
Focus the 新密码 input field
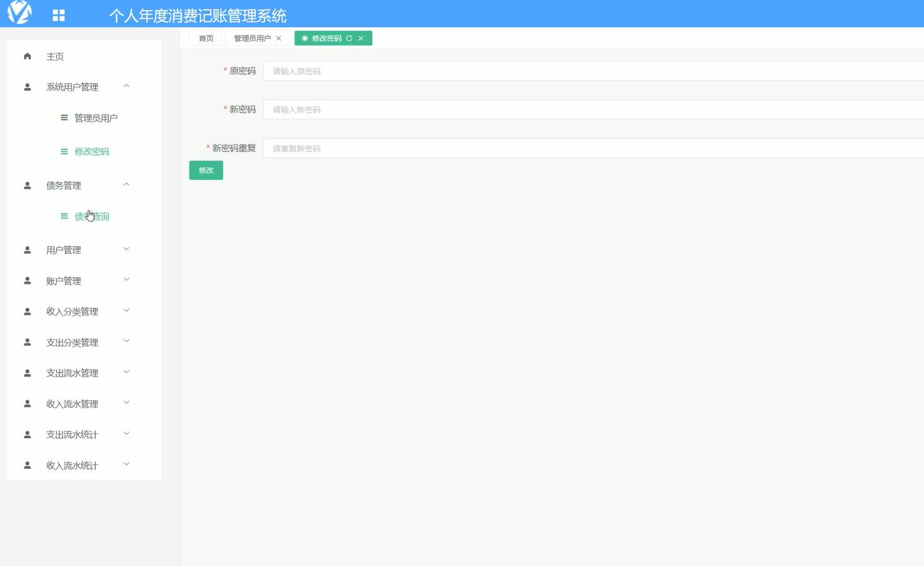pos(593,110)
